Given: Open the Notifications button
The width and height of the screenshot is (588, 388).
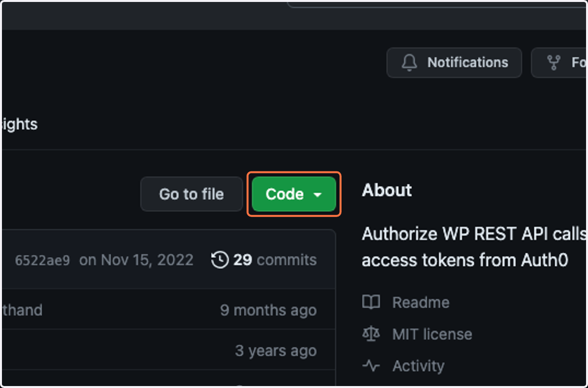Looking at the screenshot, I should coord(454,63).
